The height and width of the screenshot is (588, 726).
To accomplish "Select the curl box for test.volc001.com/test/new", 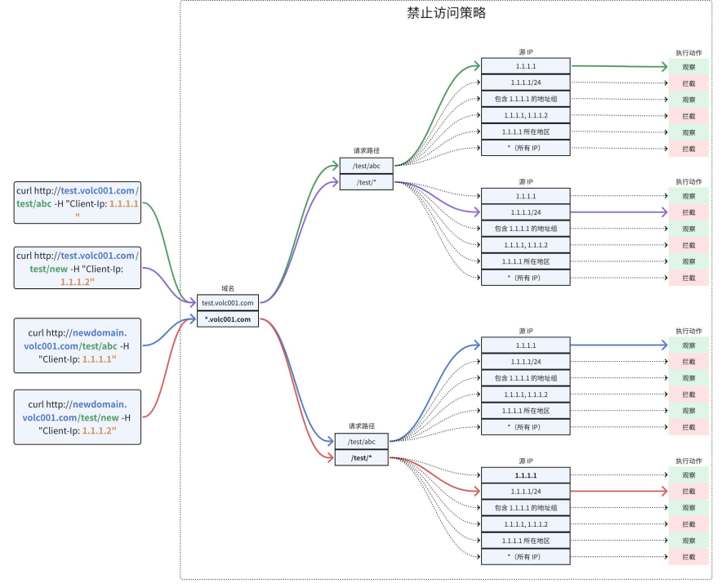I will 78,268.
